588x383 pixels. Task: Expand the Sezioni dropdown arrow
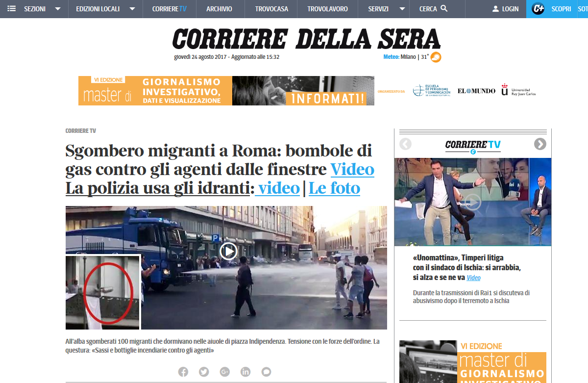(58, 9)
